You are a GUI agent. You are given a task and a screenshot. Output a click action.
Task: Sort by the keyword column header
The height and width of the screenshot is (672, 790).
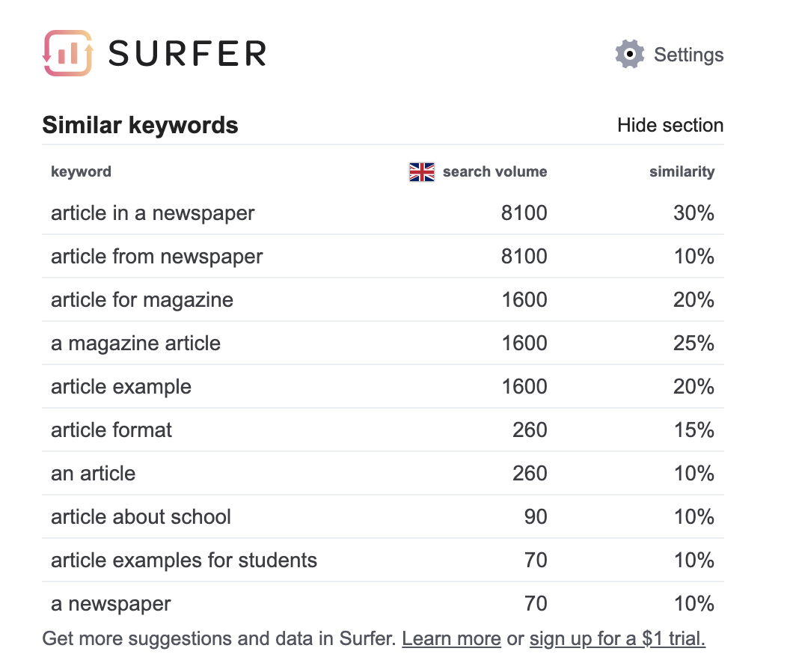pyautogui.click(x=81, y=171)
